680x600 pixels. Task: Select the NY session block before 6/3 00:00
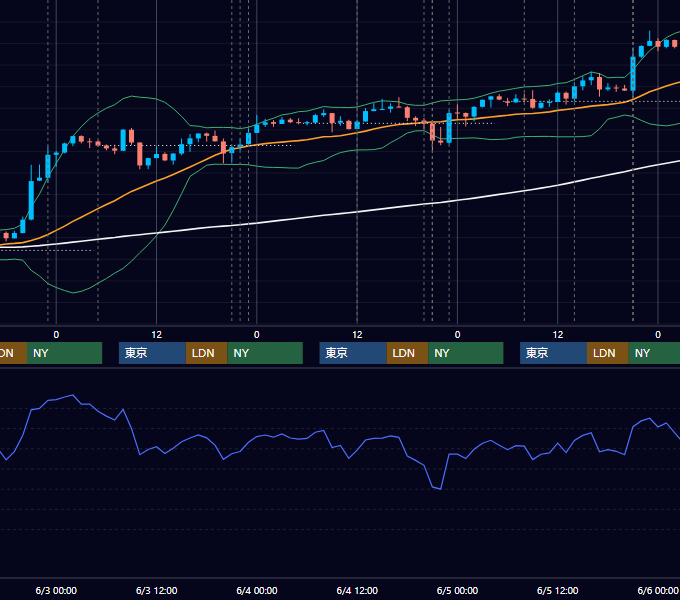click(64, 353)
